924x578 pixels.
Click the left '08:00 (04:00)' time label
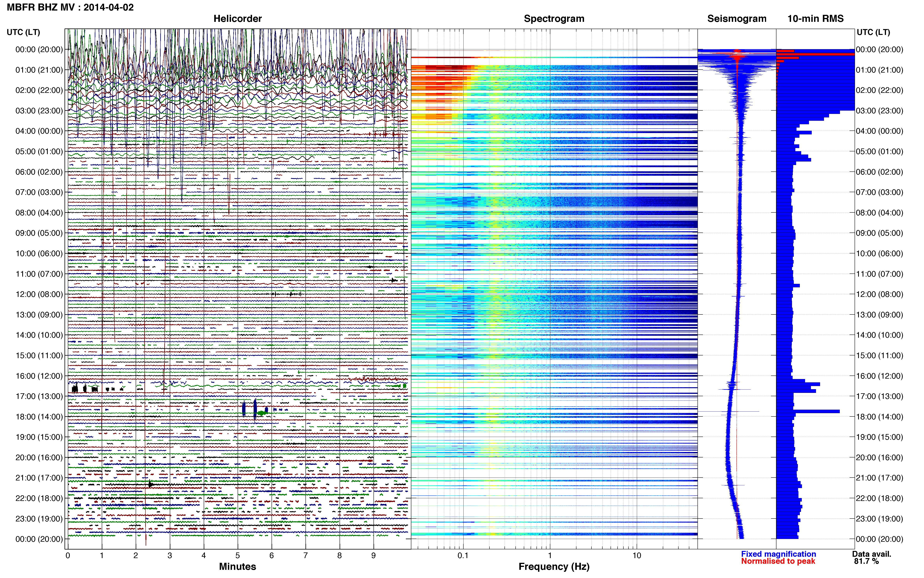[x=39, y=213]
